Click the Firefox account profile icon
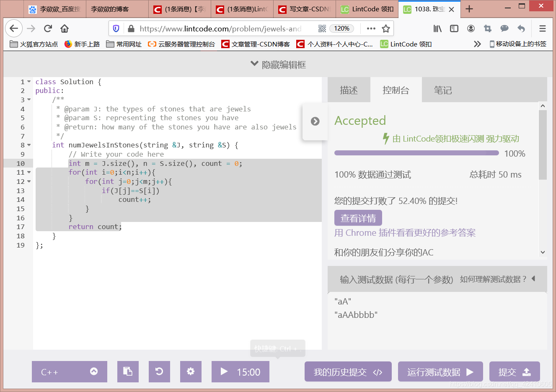Viewport: 556px width, 392px height. pyautogui.click(x=471, y=28)
